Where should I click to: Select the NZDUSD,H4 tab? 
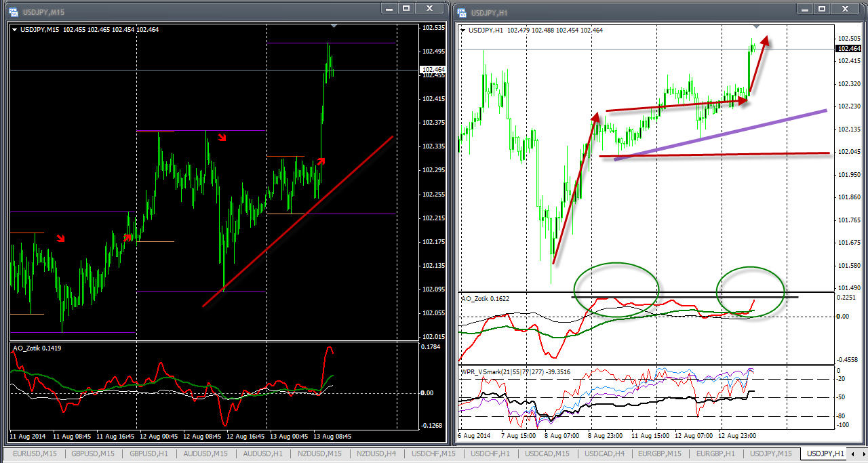point(376,453)
